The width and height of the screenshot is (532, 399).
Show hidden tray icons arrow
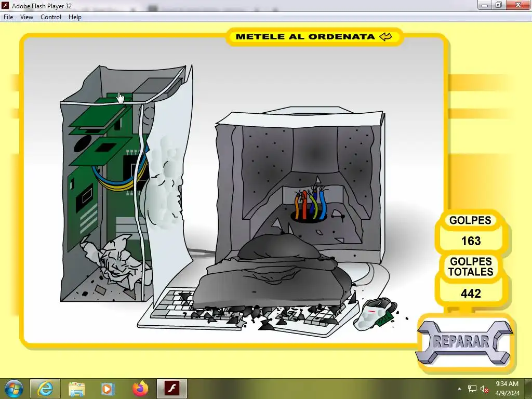pyautogui.click(x=459, y=389)
